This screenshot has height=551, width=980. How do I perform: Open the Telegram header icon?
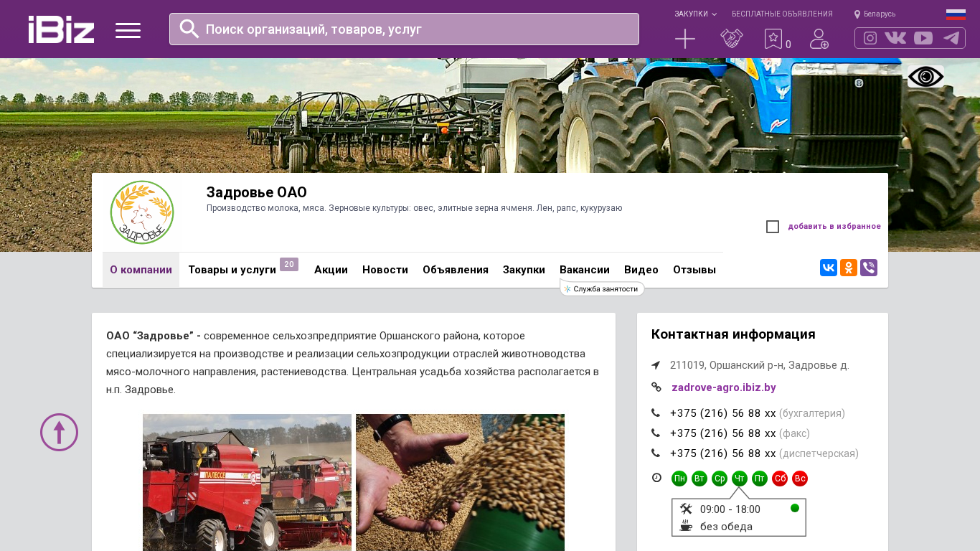tap(951, 38)
